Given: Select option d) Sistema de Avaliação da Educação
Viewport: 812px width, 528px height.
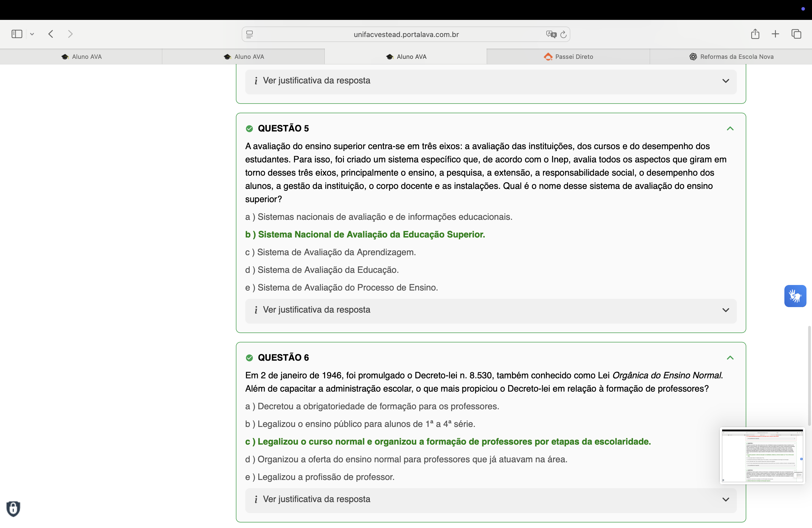Looking at the screenshot, I should point(322,270).
